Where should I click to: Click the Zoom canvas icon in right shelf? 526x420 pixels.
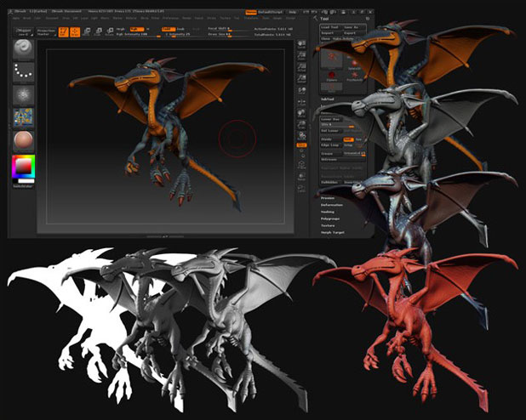(x=301, y=55)
